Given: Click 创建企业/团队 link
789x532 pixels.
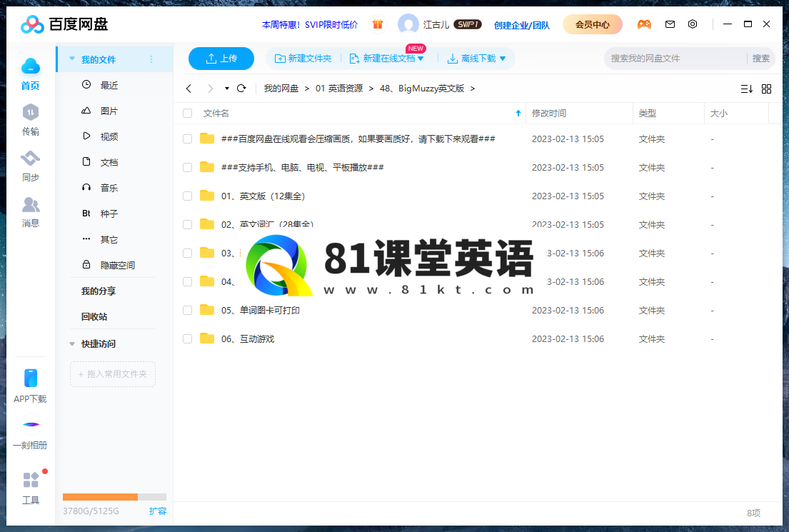Looking at the screenshot, I should pos(522,25).
